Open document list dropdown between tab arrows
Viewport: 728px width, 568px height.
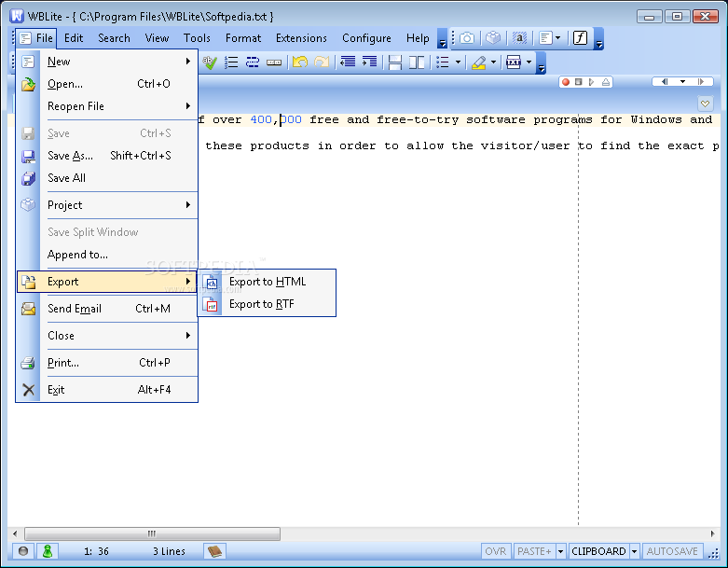(682, 82)
